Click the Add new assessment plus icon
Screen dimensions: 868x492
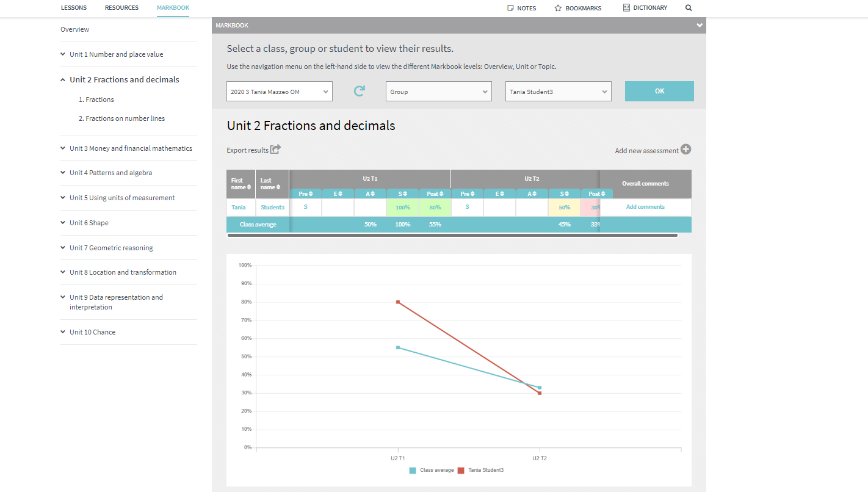(686, 149)
